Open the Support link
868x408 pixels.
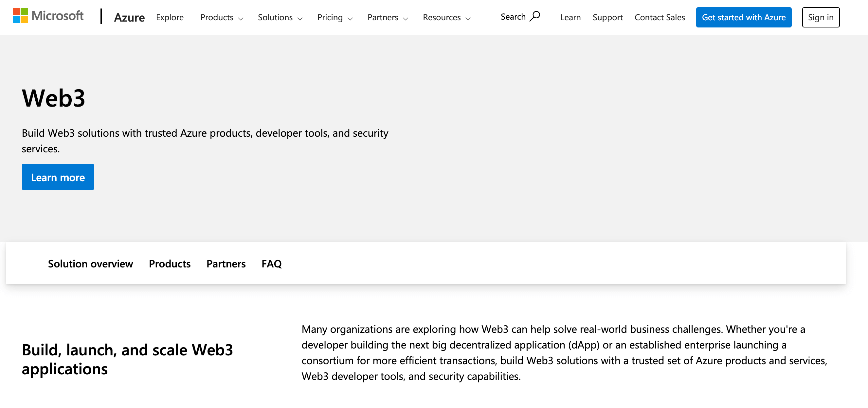click(x=607, y=17)
